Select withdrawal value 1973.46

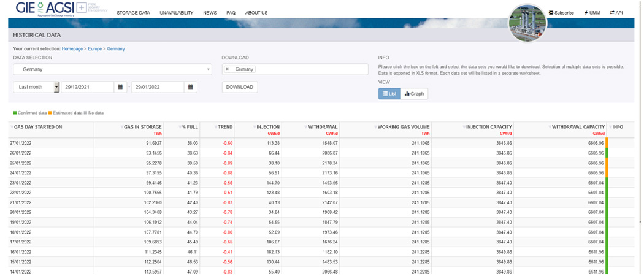[x=330, y=232]
